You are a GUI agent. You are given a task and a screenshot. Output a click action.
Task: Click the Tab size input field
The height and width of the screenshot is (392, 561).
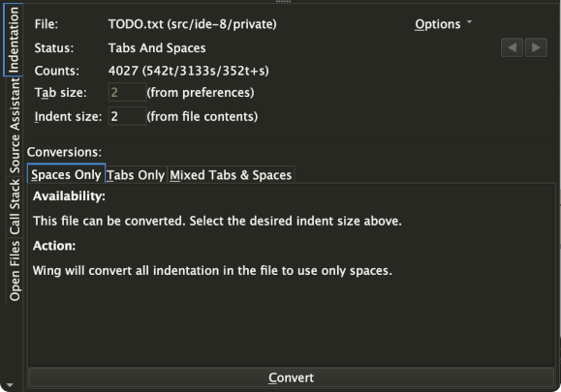pos(127,92)
